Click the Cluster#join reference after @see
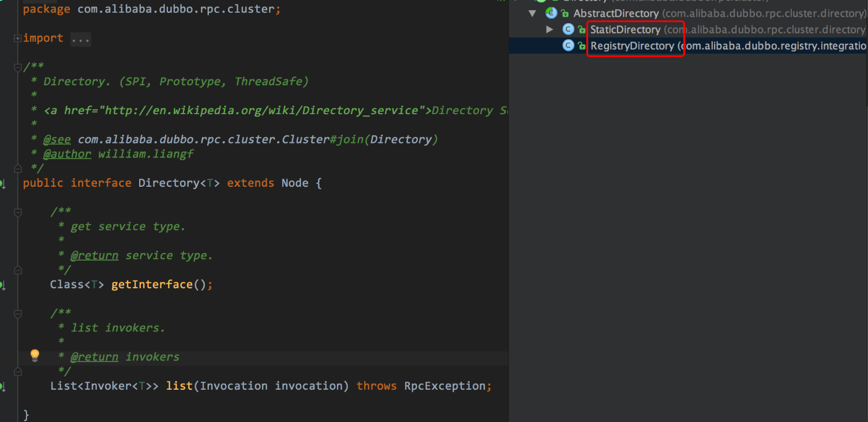 tap(258, 140)
